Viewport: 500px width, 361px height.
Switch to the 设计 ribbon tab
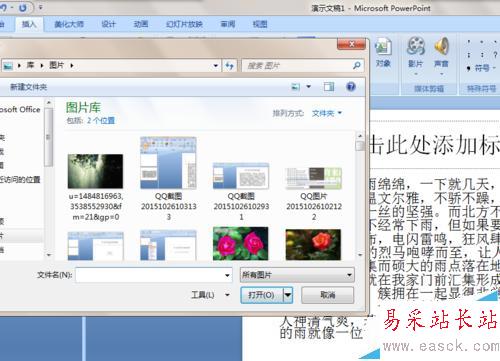[109, 24]
